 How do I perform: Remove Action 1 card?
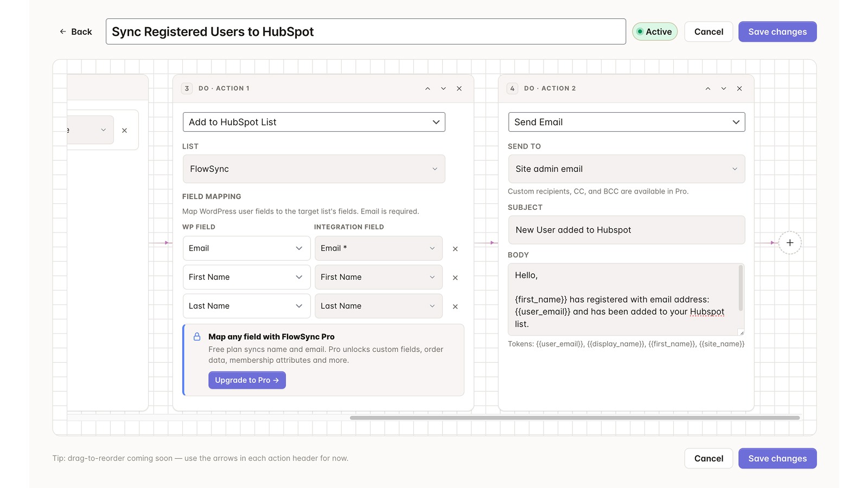[459, 88]
